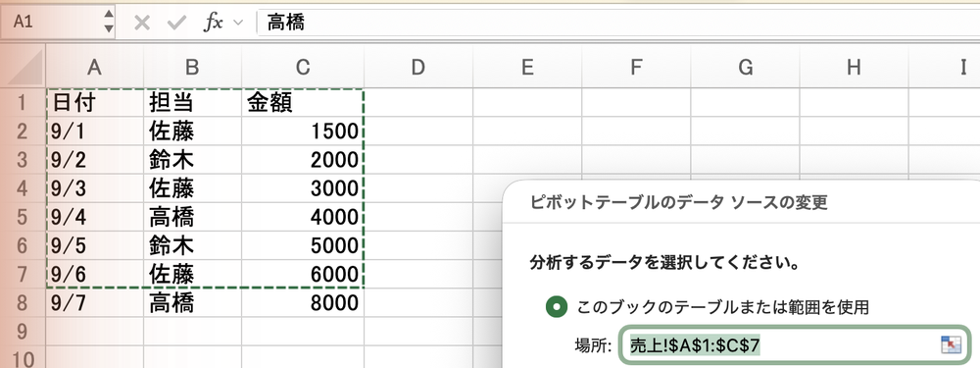The height and width of the screenshot is (368, 980).
Task: Select row 3 header
Action: coord(23,160)
